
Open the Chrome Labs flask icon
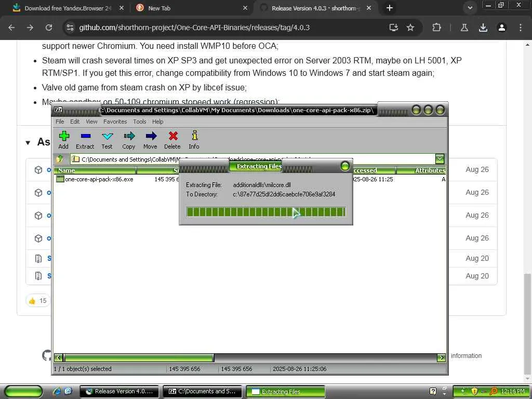464,28
